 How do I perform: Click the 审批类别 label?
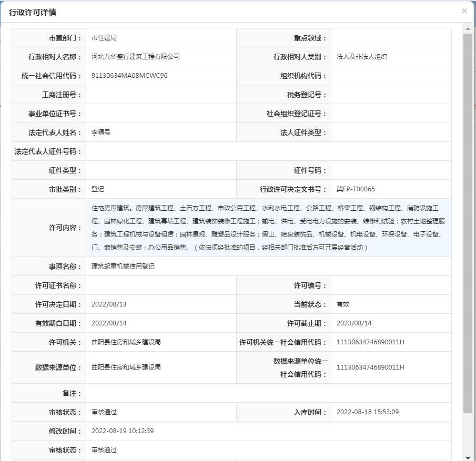[65, 189]
